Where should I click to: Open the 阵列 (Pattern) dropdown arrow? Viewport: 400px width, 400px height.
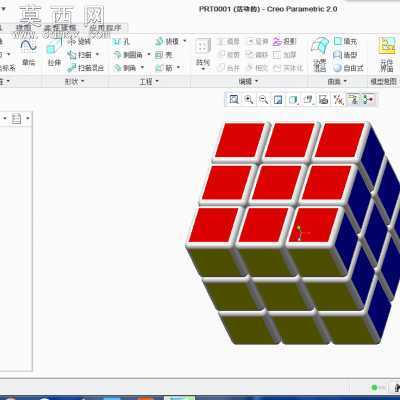203,69
